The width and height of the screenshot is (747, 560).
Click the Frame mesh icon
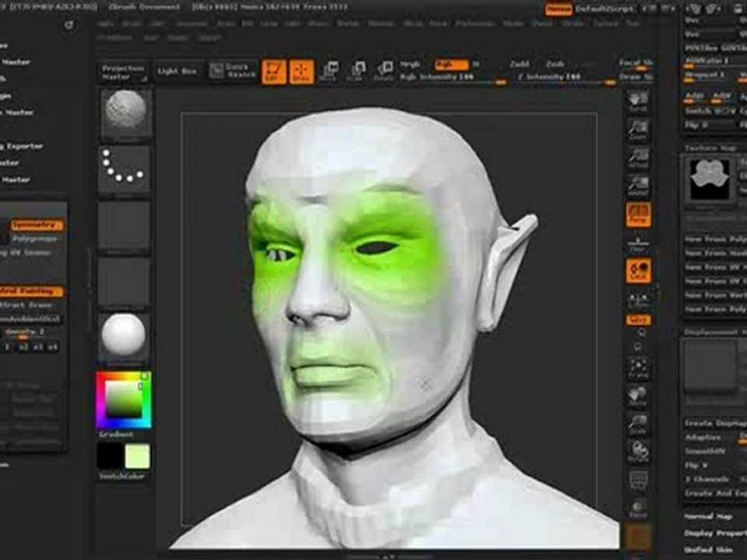[x=638, y=369]
